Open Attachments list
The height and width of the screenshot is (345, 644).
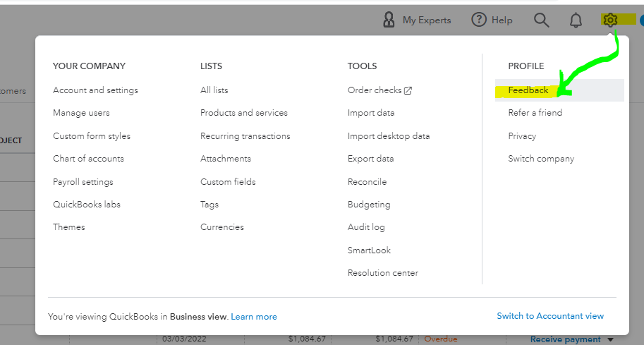pyautogui.click(x=226, y=159)
